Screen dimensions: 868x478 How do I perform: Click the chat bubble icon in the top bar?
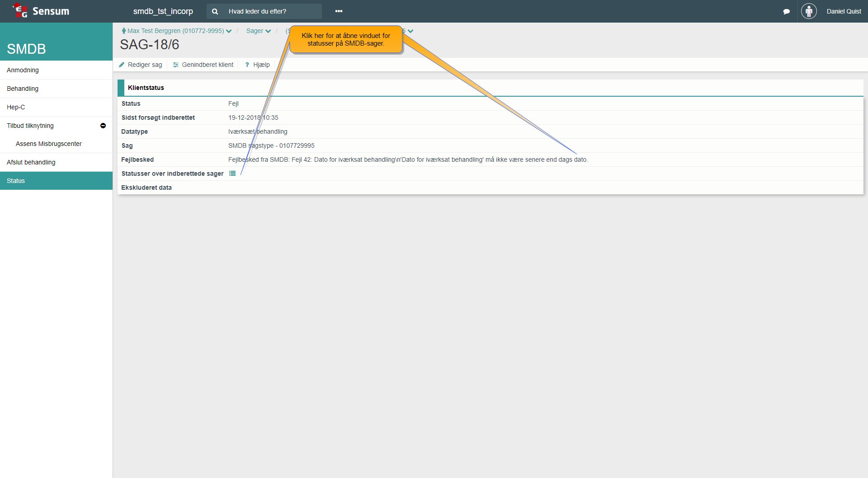point(787,11)
